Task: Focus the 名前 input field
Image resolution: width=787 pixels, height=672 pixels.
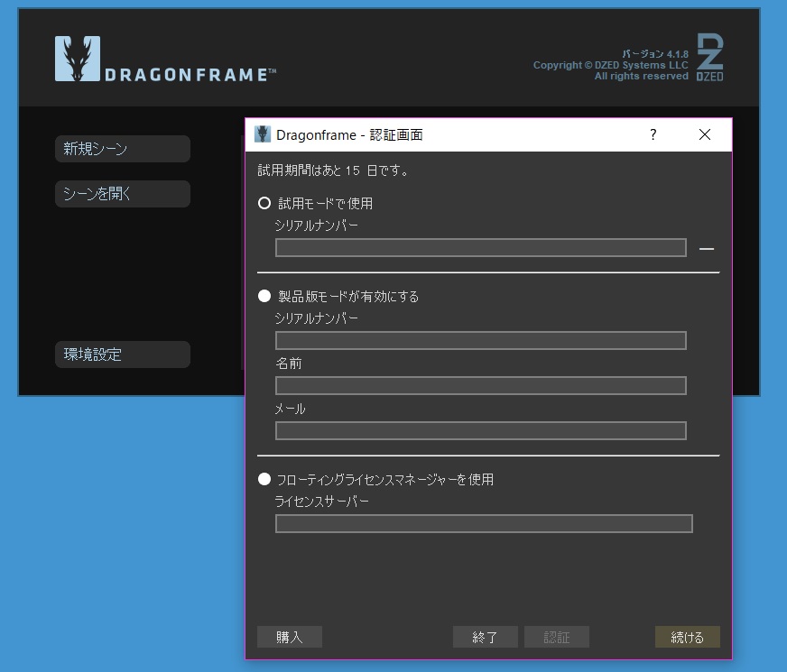Action: 481,386
